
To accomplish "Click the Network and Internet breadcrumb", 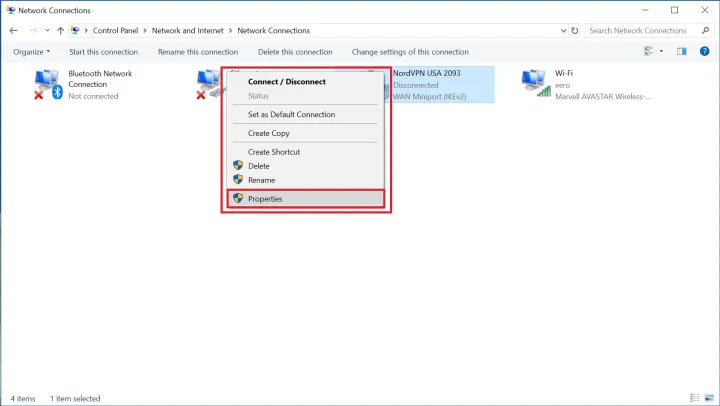I will click(187, 30).
